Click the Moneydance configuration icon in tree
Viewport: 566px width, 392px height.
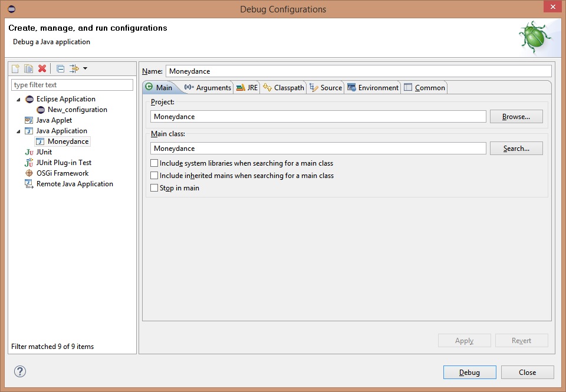click(40, 141)
